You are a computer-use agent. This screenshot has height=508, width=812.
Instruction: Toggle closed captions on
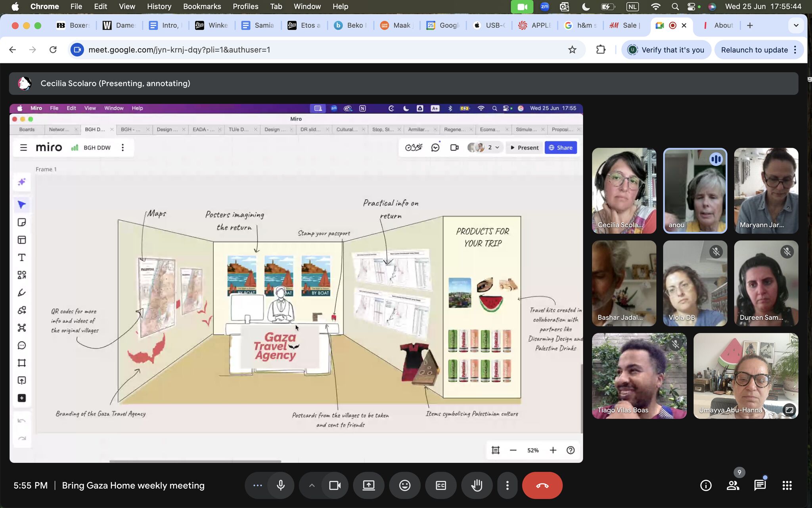pos(440,485)
